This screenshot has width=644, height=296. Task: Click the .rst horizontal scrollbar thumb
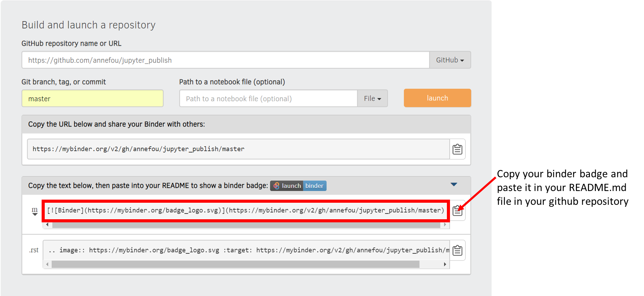pyautogui.click(x=236, y=264)
